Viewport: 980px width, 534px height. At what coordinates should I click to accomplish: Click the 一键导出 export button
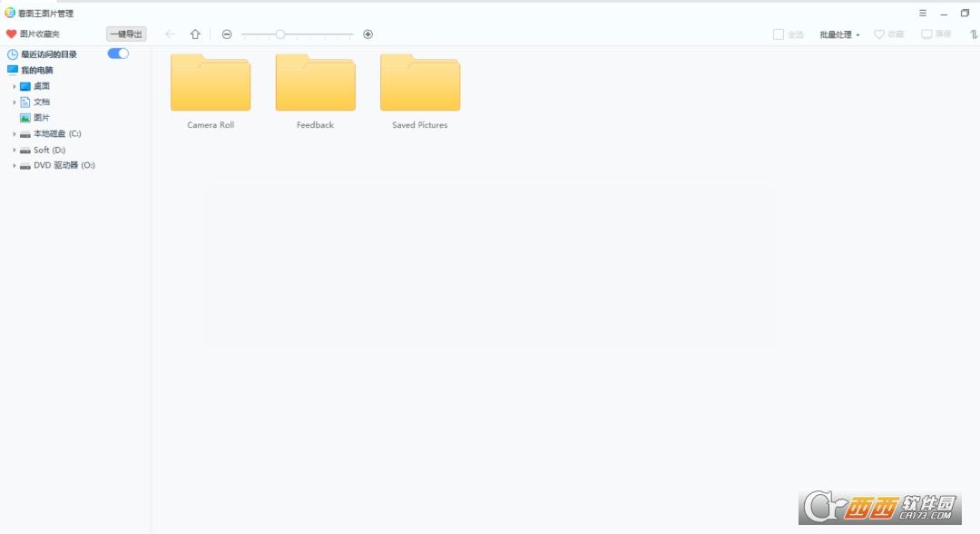tap(126, 34)
